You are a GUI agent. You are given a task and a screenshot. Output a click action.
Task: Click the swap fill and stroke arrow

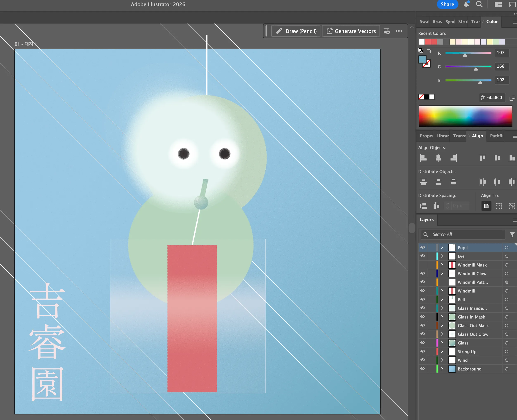click(x=429, y=51)
